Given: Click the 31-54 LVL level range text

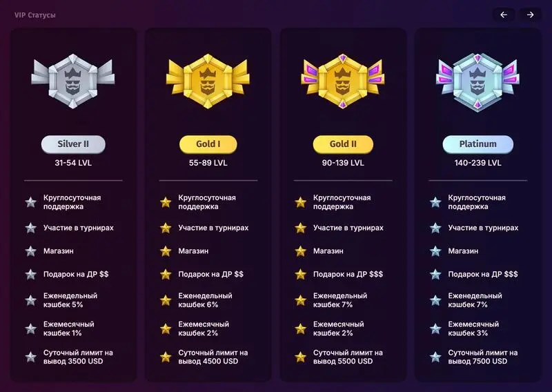Looking at the screenshot, I should point(73,164).
